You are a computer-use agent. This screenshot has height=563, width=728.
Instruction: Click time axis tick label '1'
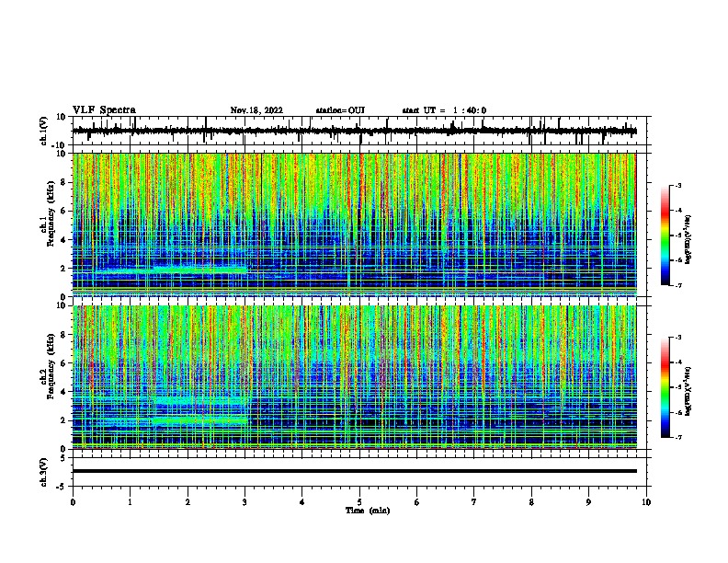131,502
